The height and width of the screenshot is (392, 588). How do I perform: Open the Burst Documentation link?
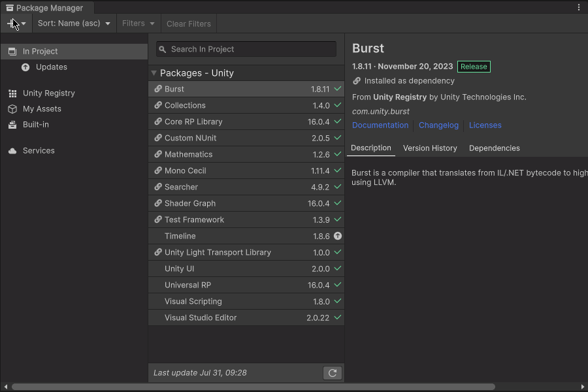click(x=380, y=125)
